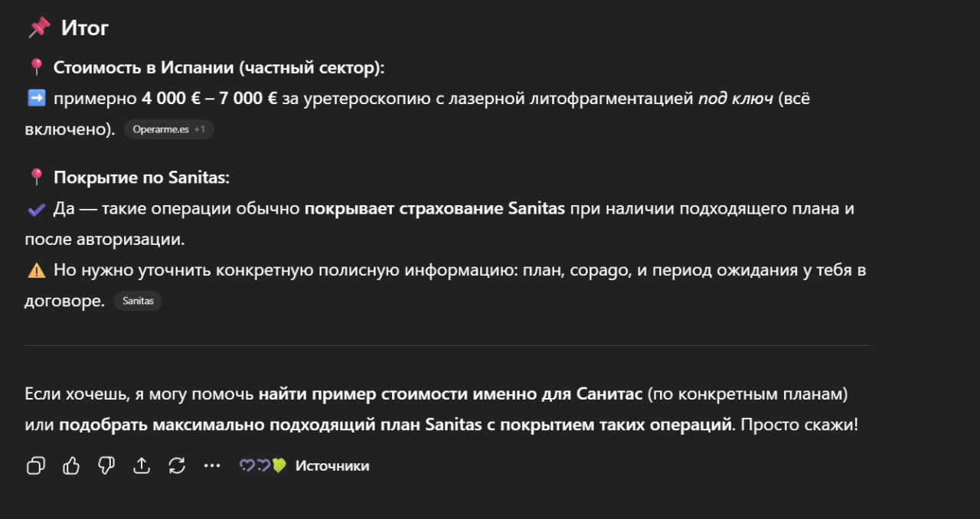The height and width of the screenshot is (519, 980).
Task: Click the yellow warning triangle icon
Action: [36, 269]
